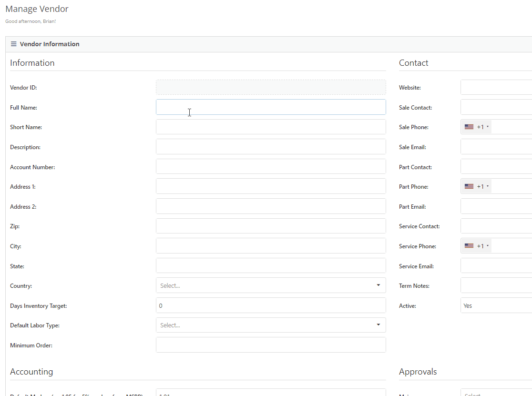Click the Accounting section heading
532x396 pixels.
(31, 372)
